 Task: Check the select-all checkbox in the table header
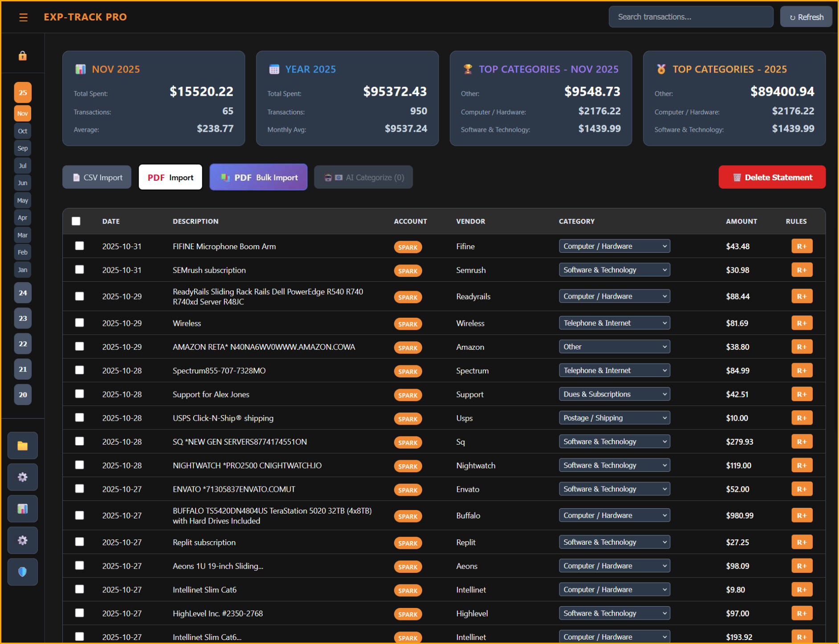point(76,221)
